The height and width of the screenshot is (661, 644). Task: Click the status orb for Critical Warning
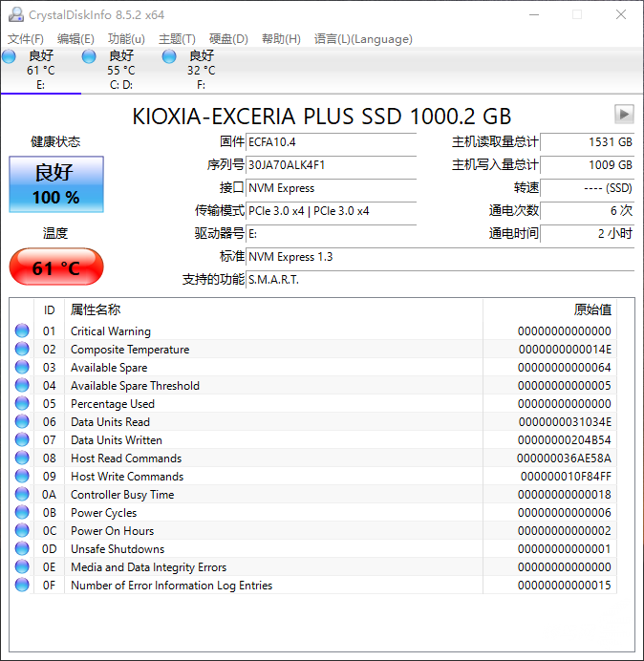22,330
